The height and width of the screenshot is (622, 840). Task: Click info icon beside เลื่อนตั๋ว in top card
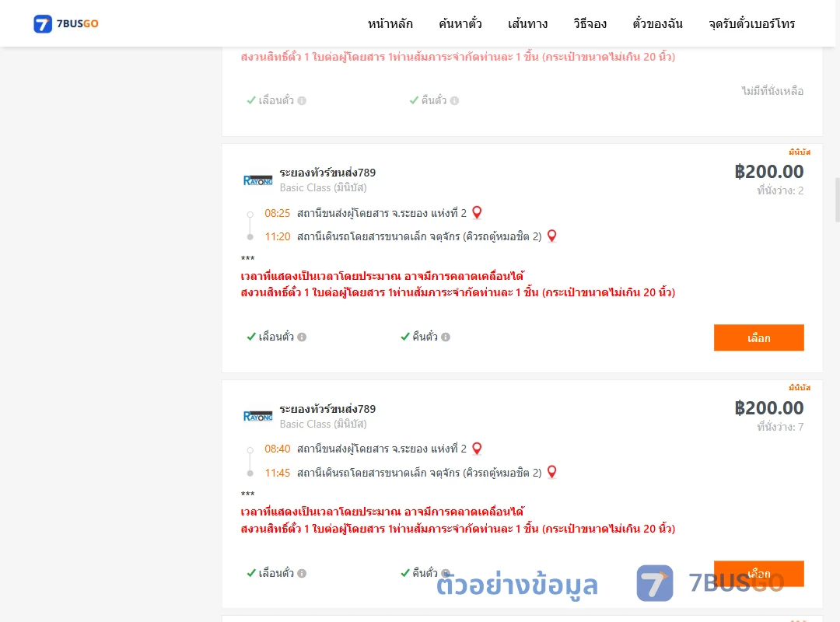pyautogui.click(x=302, y=101)
